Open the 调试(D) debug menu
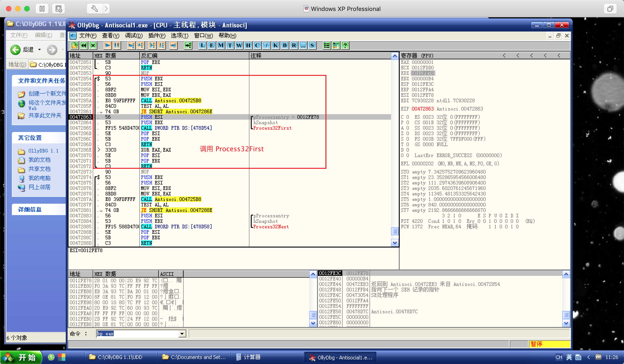This screenshot has width=624, height=364. [134, 36]
